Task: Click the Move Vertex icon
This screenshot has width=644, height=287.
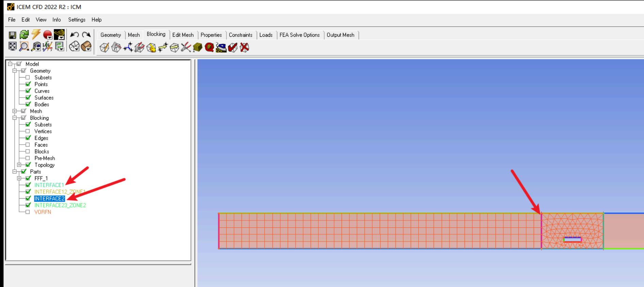Action: click(163, 48)
